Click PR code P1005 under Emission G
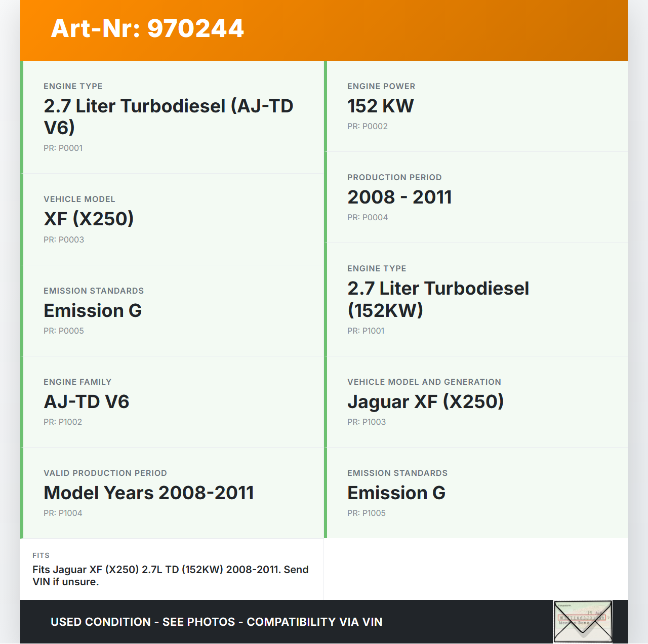The height and width of the screenshot is (644, 648). 367,513
